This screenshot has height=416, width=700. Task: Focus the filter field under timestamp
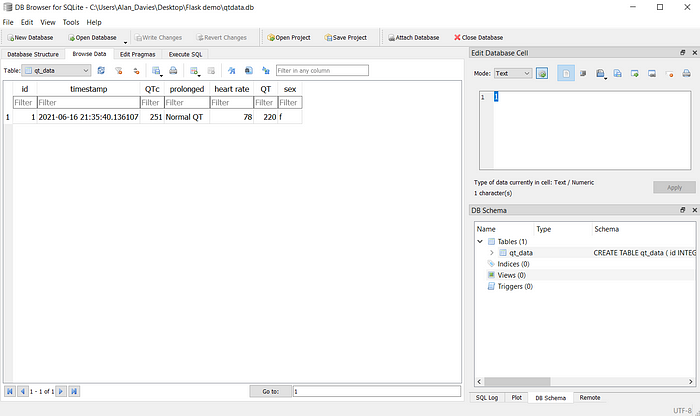click(x=88, y=103)
